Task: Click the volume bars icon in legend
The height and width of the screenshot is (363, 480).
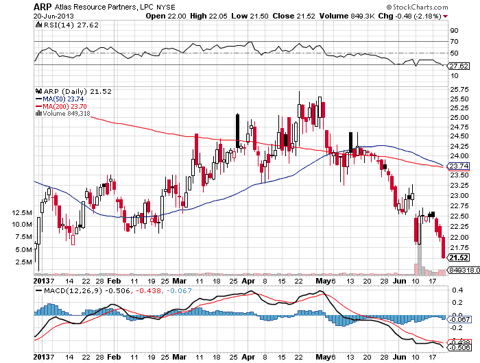Action: 38,114
